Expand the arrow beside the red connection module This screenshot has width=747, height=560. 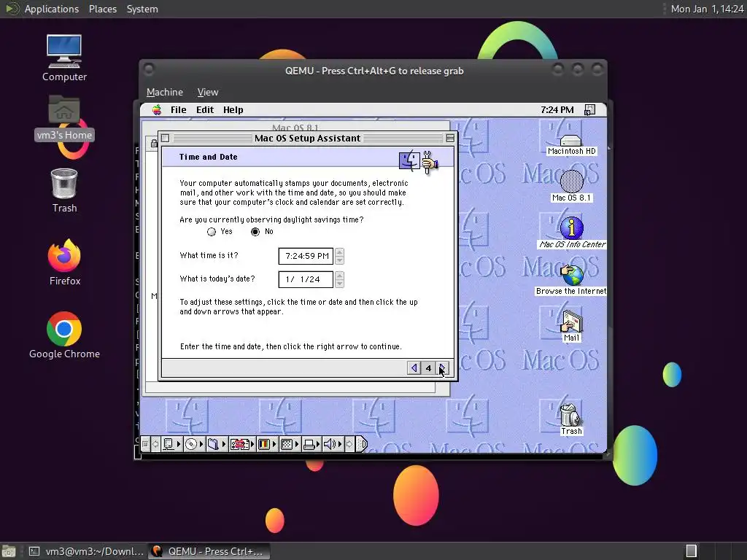[252, 444]
